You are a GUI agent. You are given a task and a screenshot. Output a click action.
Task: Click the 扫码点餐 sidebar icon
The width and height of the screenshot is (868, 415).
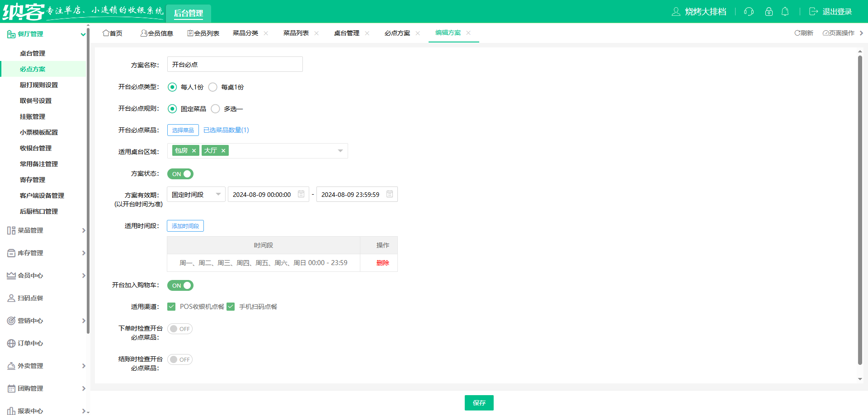[11, 298]
